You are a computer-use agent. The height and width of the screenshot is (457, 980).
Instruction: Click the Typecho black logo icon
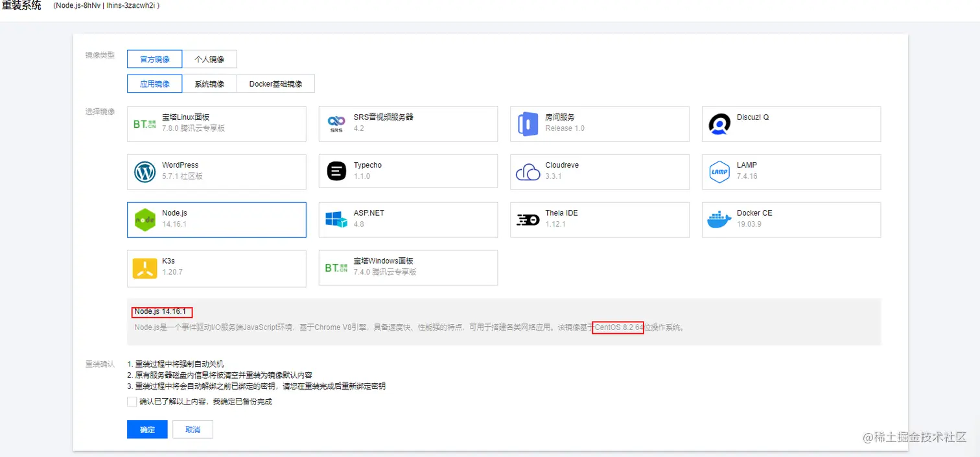(x=336, y=172)
